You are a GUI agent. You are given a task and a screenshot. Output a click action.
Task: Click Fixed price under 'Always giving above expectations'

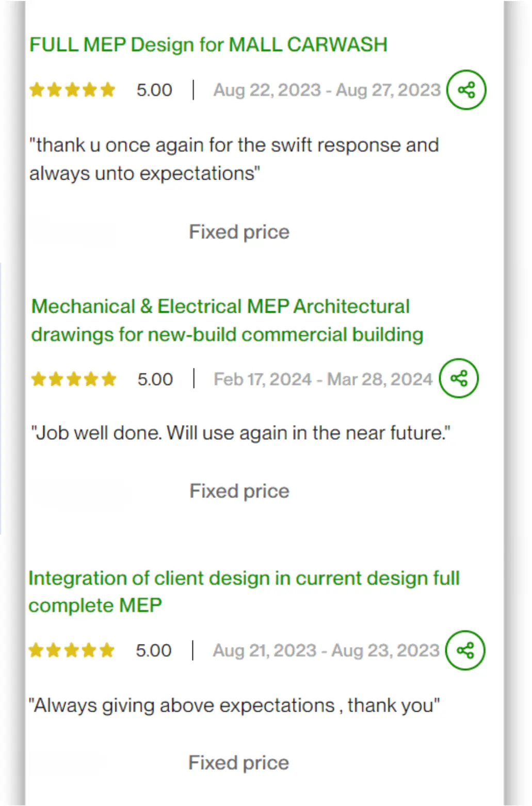click(x=238, y=763)
